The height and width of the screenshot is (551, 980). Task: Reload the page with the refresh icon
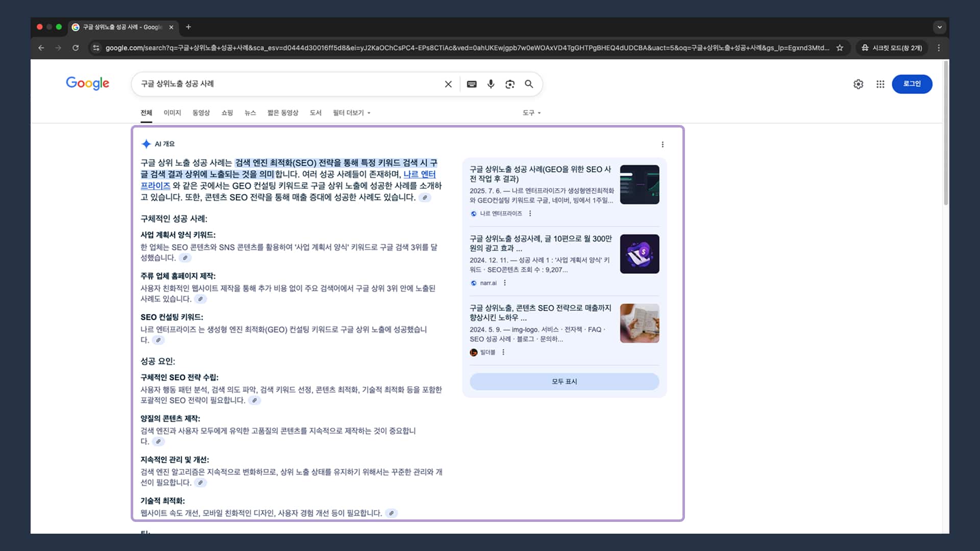coord(76,48)
